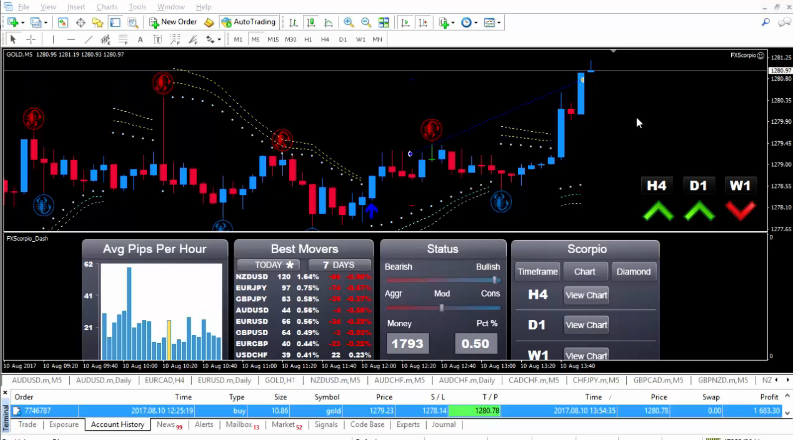The image size is (793, 440).
Task: Click the D1 View Chart button
Action: click(586, 325)
